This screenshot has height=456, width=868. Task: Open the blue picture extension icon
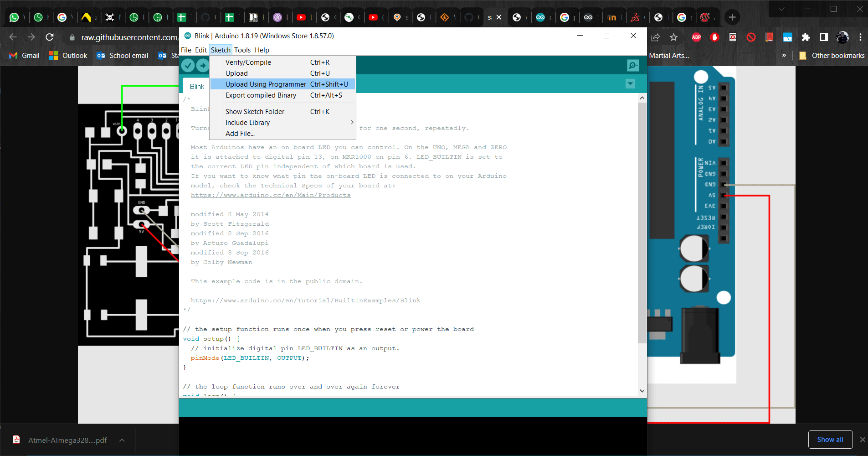click(x=787, y=37)
